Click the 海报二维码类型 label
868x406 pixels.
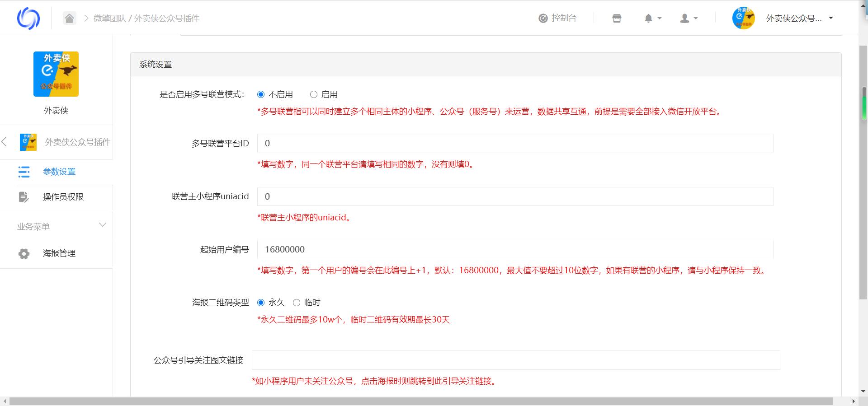[x=221, y=303]
